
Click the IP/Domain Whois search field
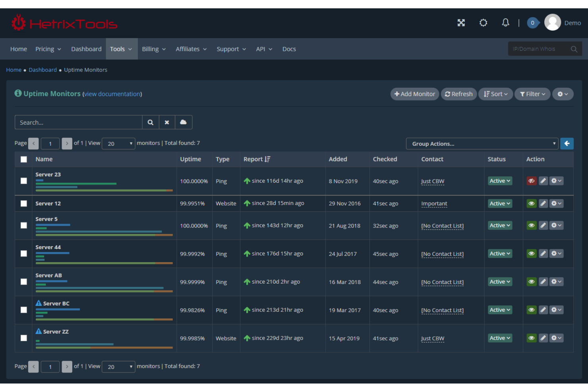click(x=540, y=48)
